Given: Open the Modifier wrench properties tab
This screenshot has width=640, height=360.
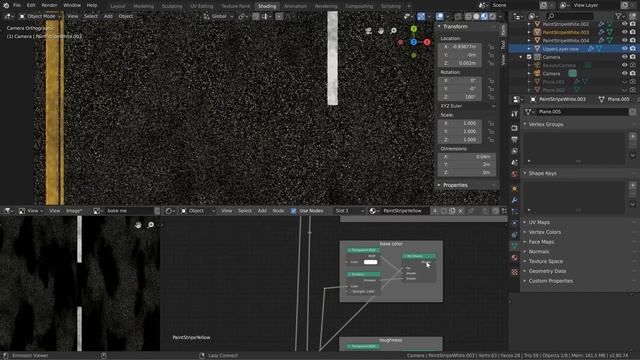Looking at the screenshot, I should coord(514,200).
